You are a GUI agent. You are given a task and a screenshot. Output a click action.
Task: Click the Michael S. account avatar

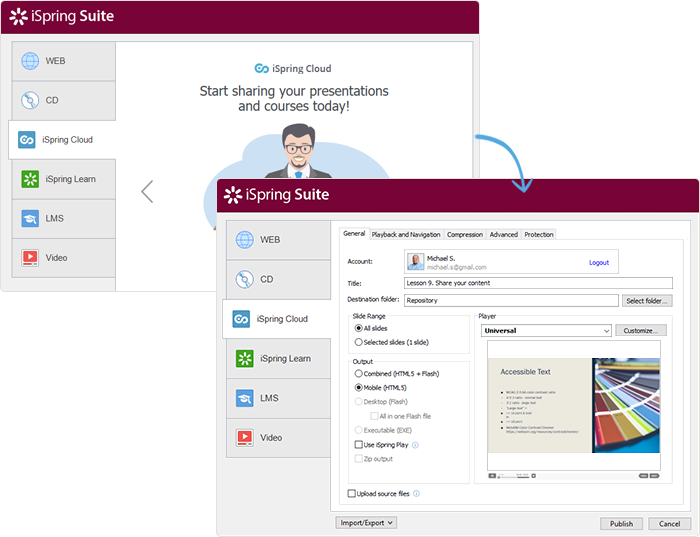[x=415, y=262]
